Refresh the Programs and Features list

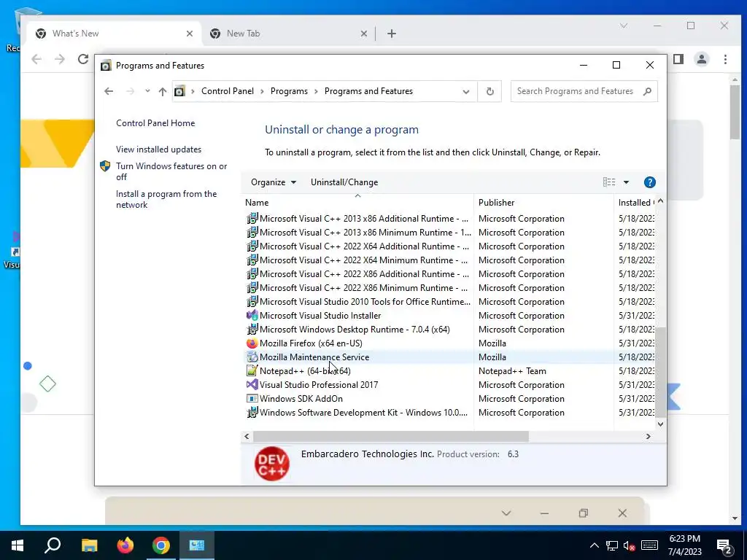[489, 91]
